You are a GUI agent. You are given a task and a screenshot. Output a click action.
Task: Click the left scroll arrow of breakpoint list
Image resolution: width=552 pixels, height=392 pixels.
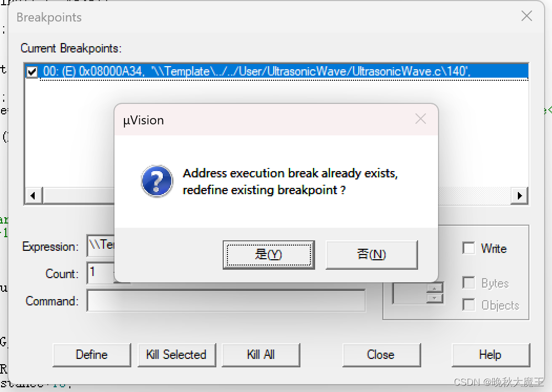(x=33, y=196)
